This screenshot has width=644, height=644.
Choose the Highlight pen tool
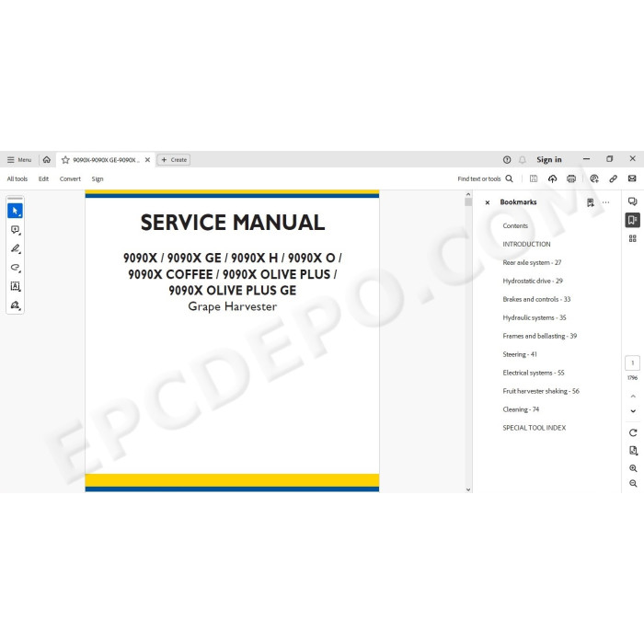(x=16, y=248)
